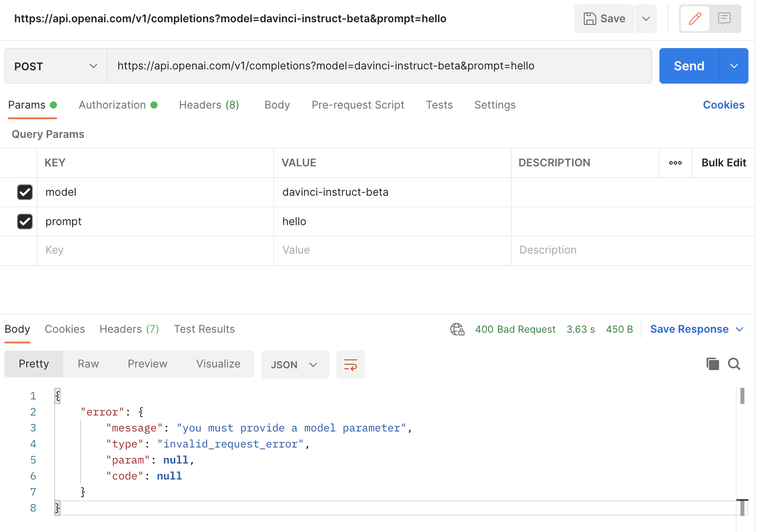The width and height of the screenshot is (760, 532).
Task: Open the comments speech bubble icon
Action: tap(724, 19)
